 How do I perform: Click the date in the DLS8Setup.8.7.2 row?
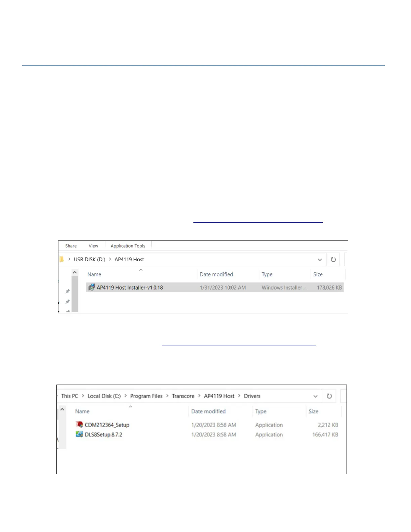click(214, 434)
